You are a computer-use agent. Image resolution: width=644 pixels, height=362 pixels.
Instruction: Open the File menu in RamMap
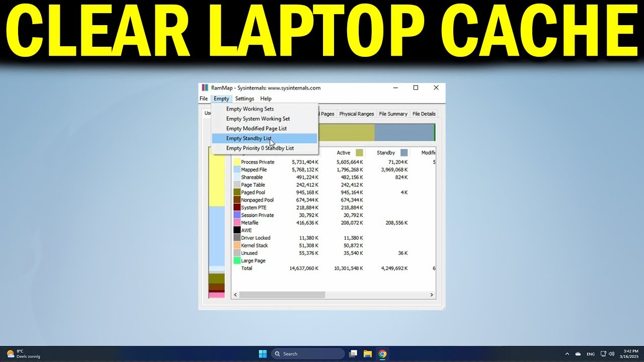(204, 99)
